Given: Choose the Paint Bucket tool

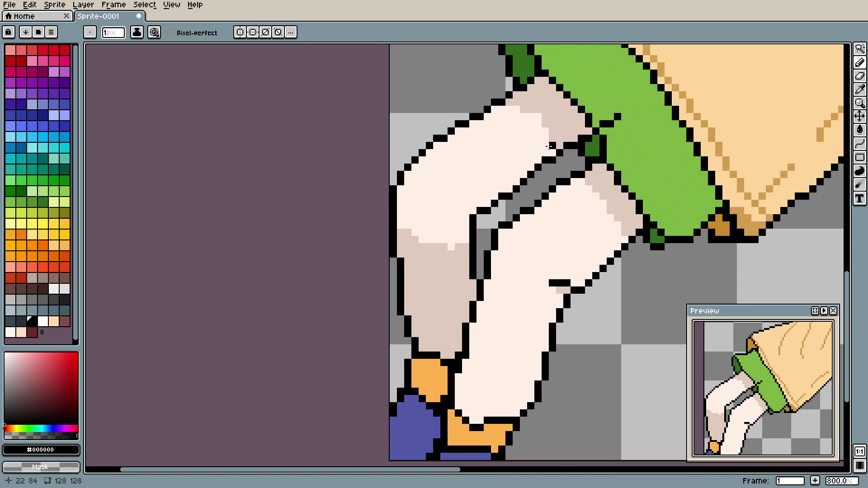Looking at the screenshot, I should [x=859, y=130].
